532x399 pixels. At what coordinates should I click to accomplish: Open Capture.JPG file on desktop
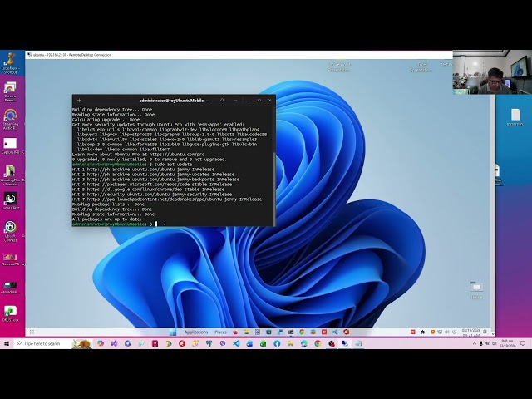pyautogui.click(x=10, y=146)
